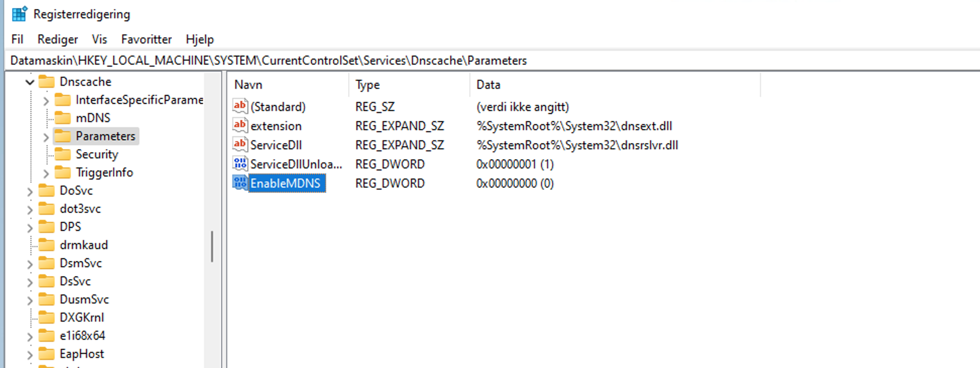Expand the DPS key
The image size is (980, 368).
[x=30, y=228]
